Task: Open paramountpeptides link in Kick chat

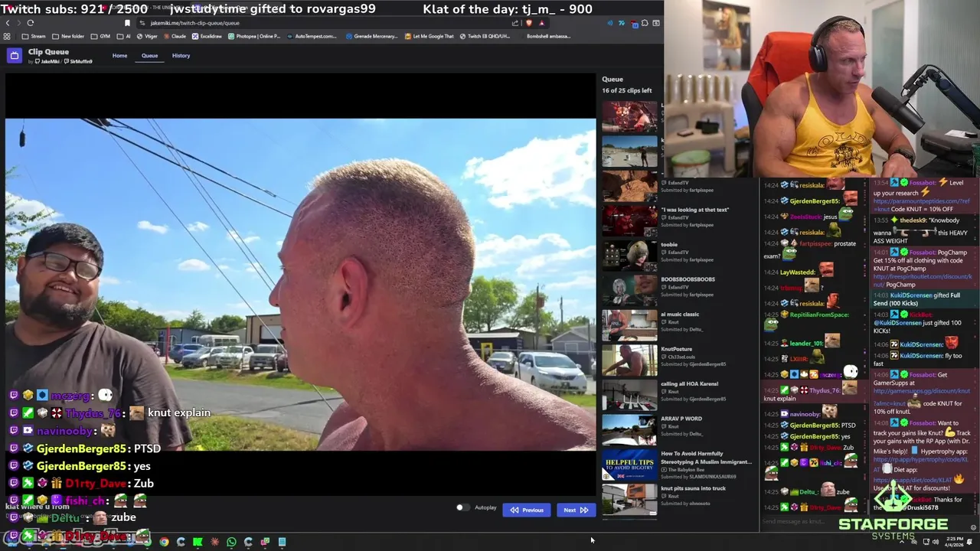Action: (922, 205)
